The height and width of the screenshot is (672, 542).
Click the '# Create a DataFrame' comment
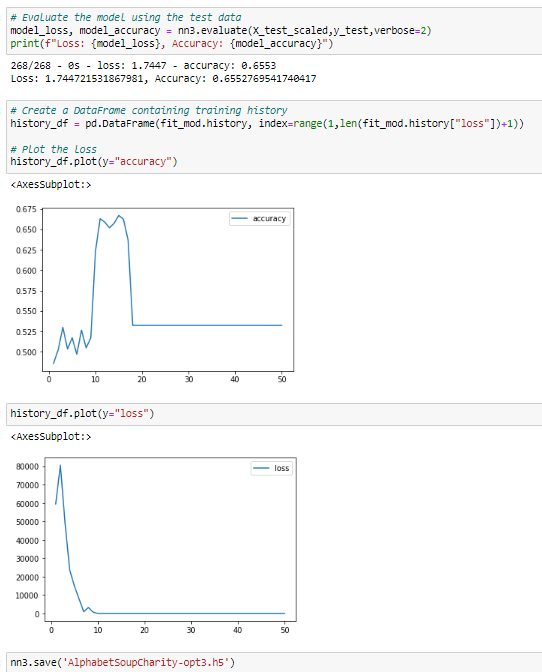tap(149, 111)
